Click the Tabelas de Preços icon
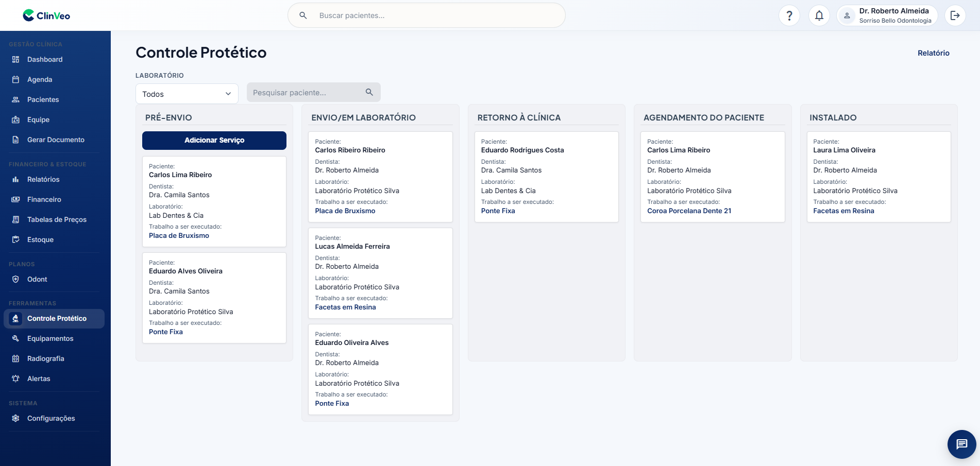980x466 pixels. pyautogui.click(x=15, y=219)
